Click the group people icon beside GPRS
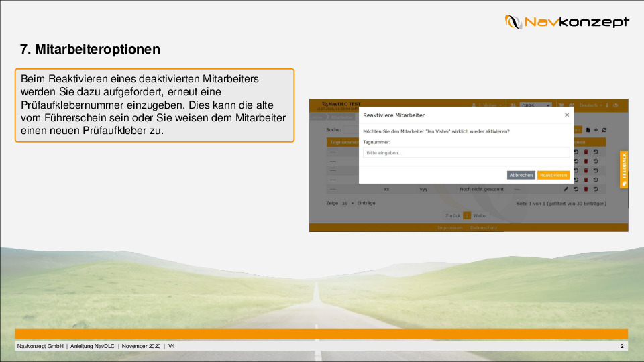644x362 pixels. 513,105
